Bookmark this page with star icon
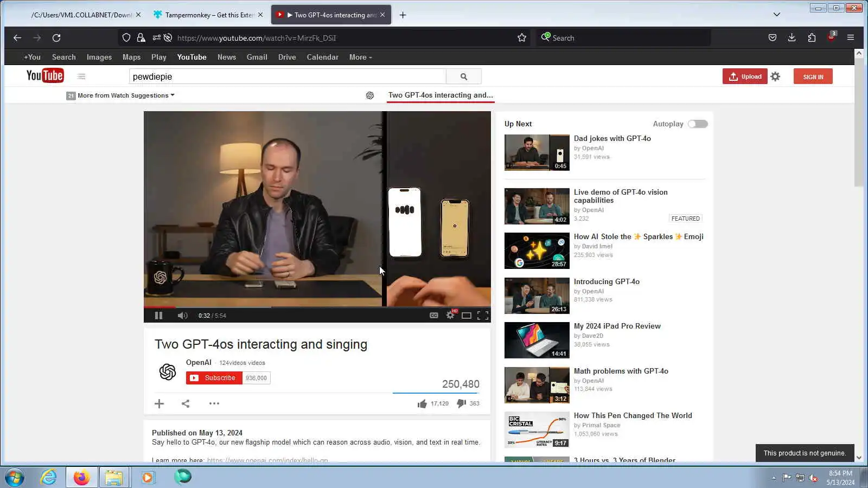This screenshot has width=868, height=488. coord(521,38)
